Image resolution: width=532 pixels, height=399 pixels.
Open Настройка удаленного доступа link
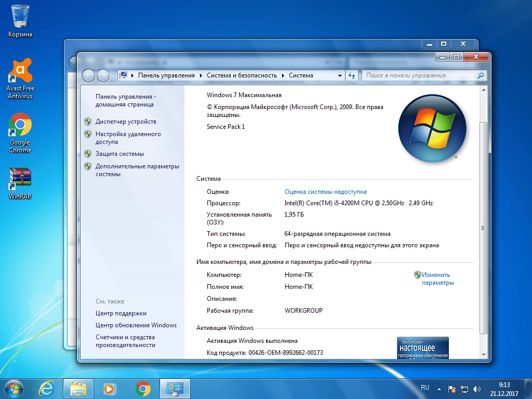[x=128, y=138]
